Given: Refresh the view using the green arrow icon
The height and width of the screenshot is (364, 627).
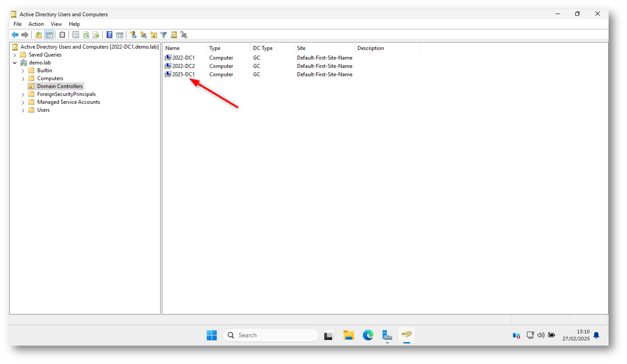Looking at the screenshot, I should coord(86,35).
